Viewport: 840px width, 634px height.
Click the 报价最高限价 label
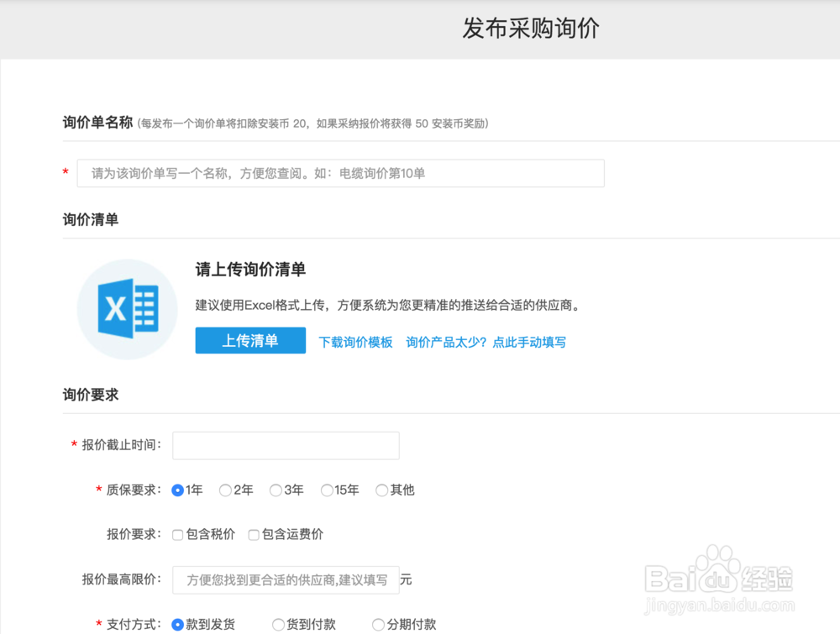121,579
